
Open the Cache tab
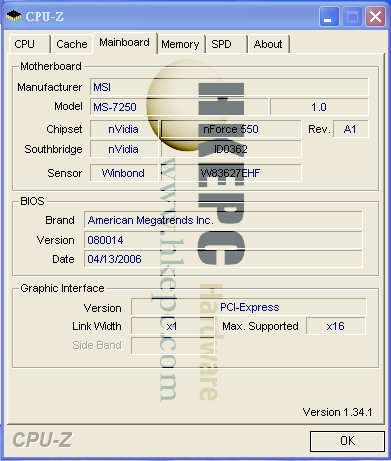pyautogui.click(x=72, y=44)
